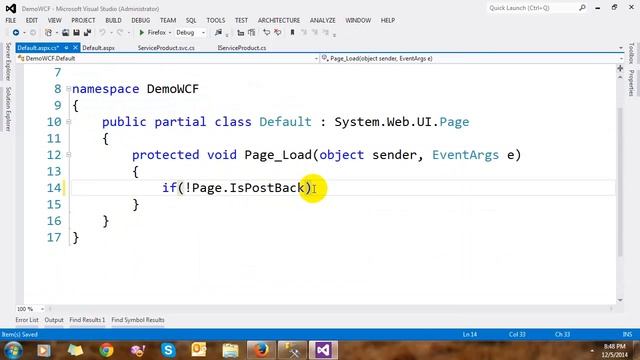Click into the Quick Launch search field

[532, 8]
